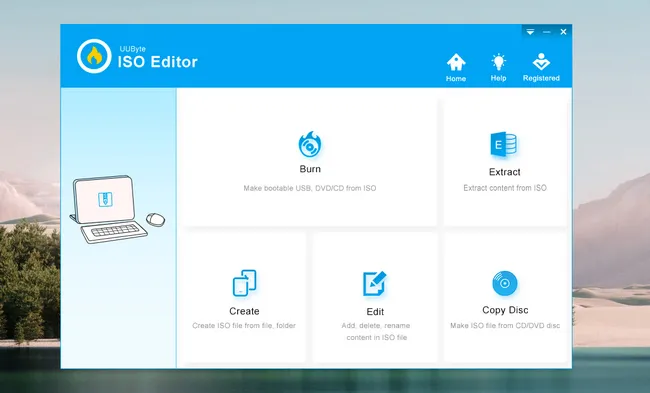Go to Home via house icon

456,62
